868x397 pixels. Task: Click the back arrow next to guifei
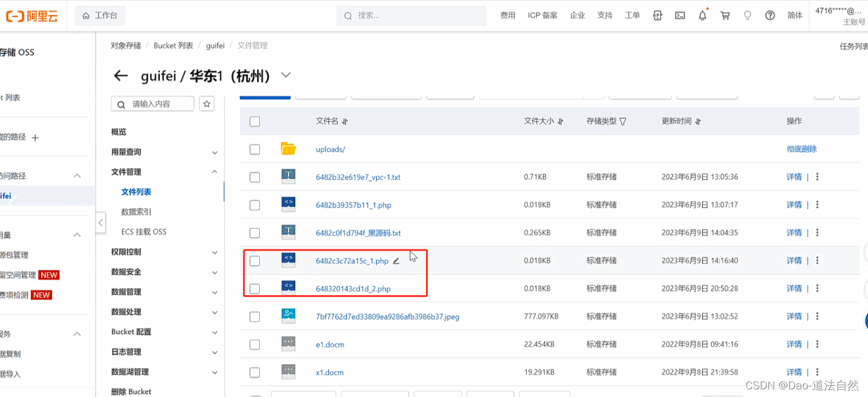[x=120, y=75]
